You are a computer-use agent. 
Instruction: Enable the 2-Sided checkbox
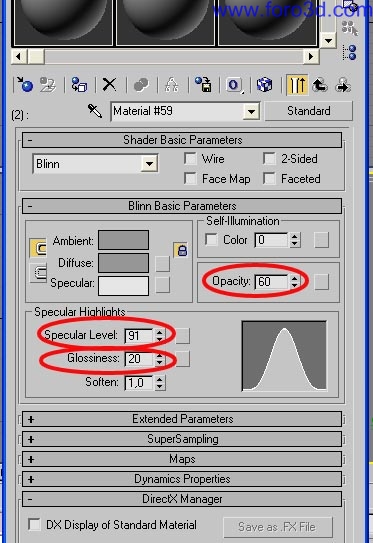269,159
